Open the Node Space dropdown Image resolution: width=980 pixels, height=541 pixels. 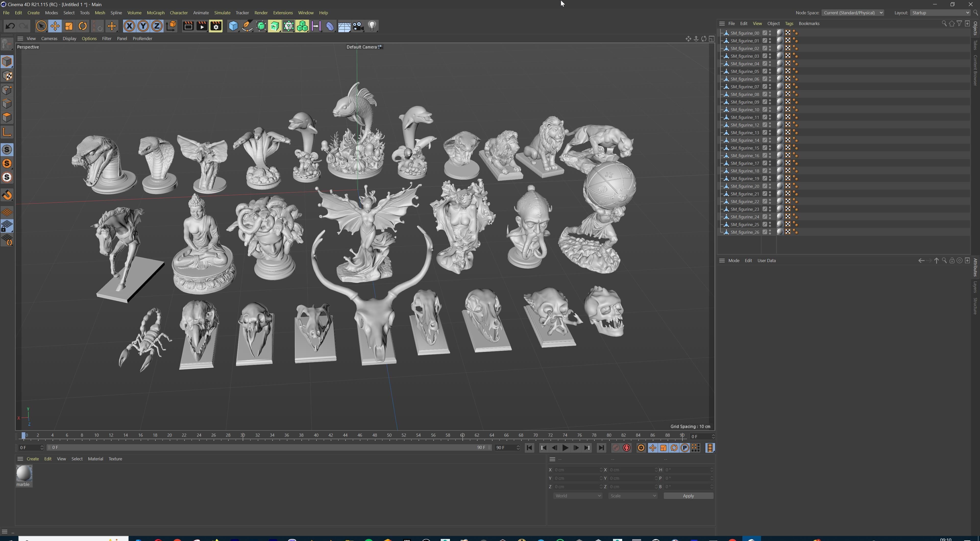click(x=853, y=13)
